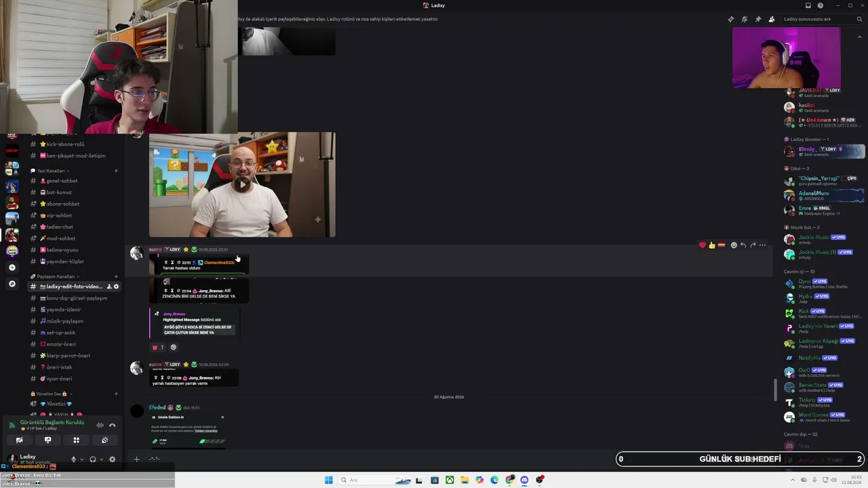Add rainbow flag reaction to sucre's message

(x=722, y=245)
